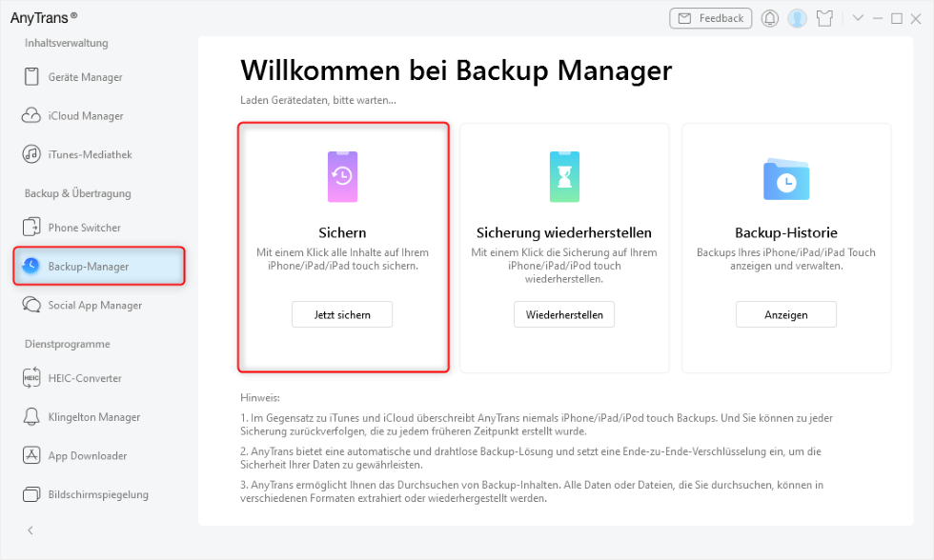
Task: Open the Feedback button
Action: 711,18
